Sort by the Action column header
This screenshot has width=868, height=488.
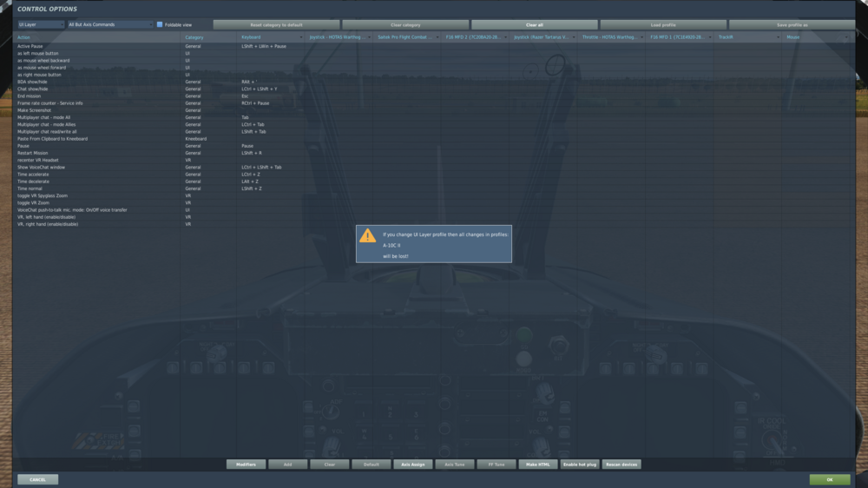click(97, 37)
